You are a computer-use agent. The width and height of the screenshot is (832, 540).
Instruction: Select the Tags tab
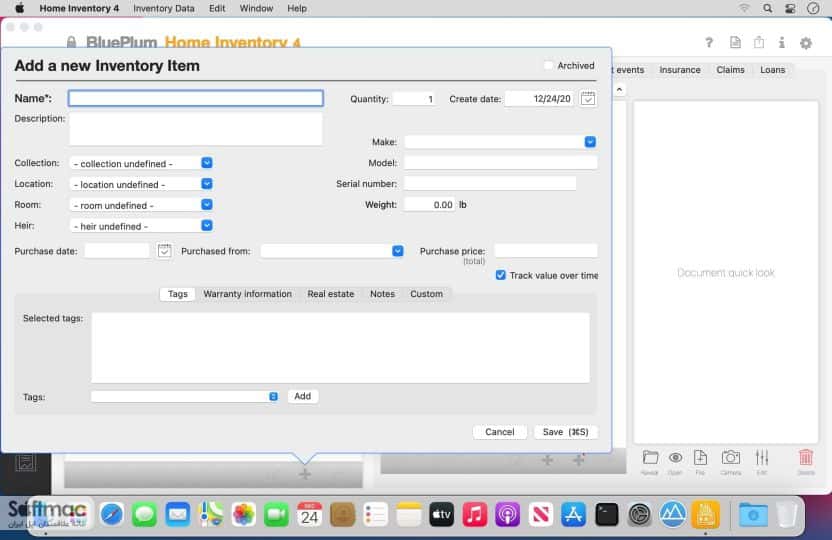[x=178, y=294]
